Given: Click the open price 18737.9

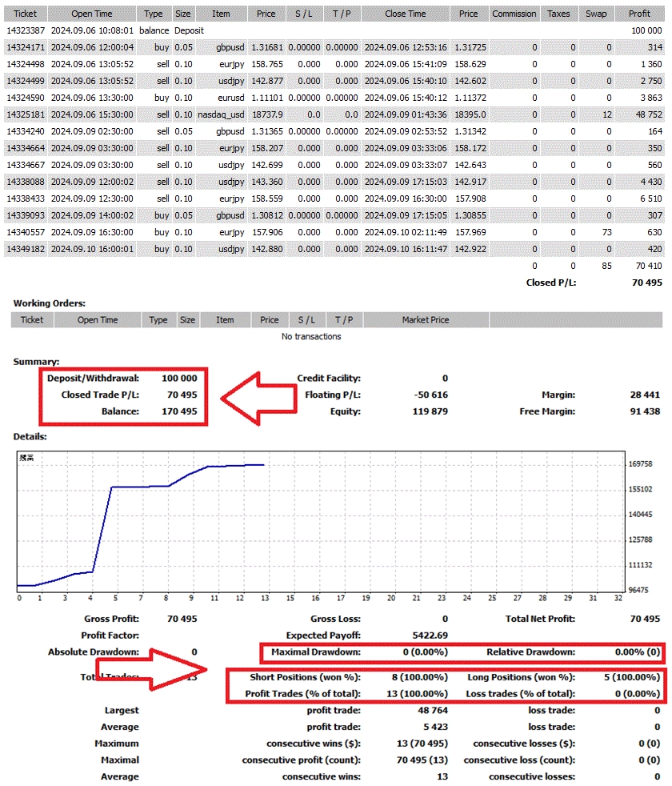Looking at the screenshot, I should coord(267,114).
